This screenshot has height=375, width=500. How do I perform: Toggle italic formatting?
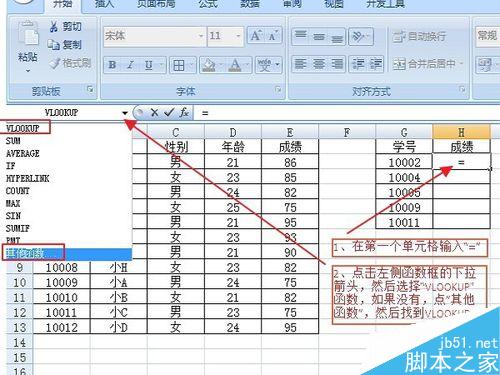pyautogui.click(x=130, y=65)
